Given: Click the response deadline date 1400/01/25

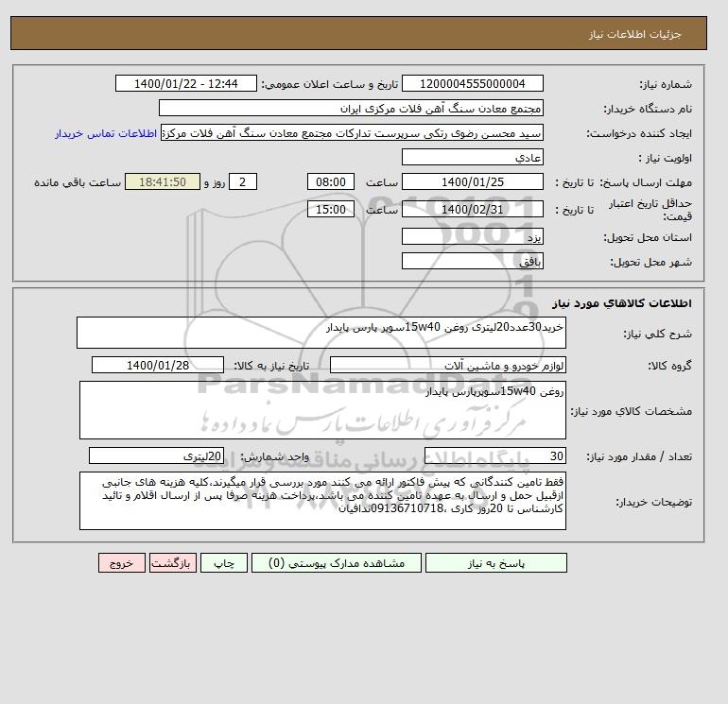Looking at the screenshot, I should [472, 182].
